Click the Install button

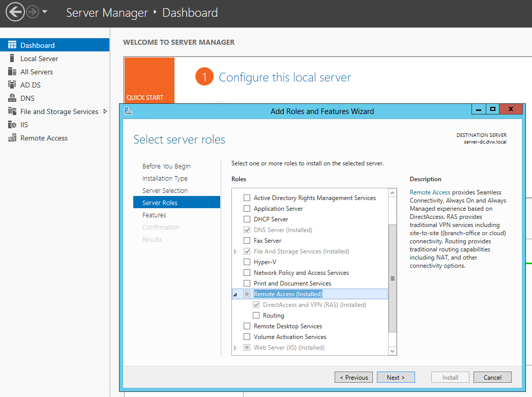tap(450, 377)
